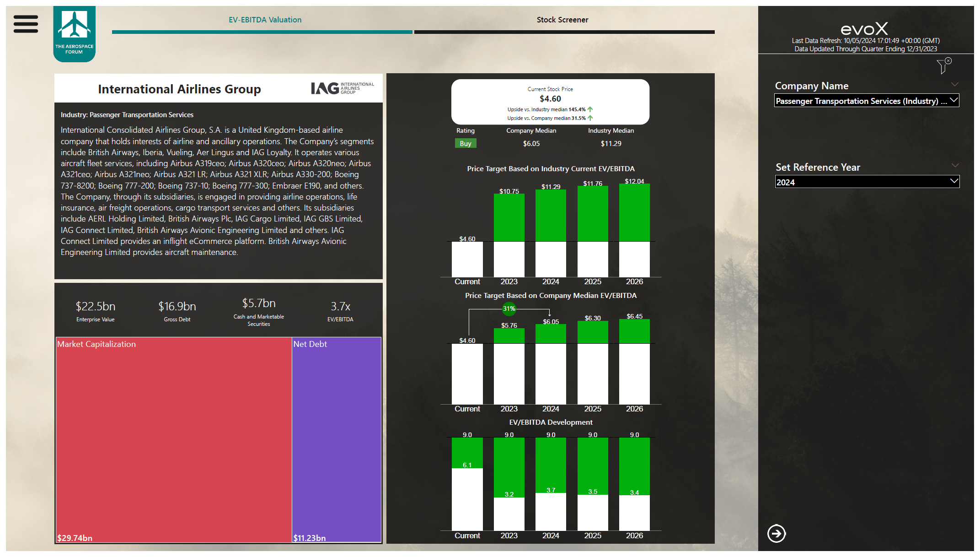Image resolution: width=980 pixels, height=557 pixels.
Task: Click the 2026 industry price target bar
Action: coord(634,213)
